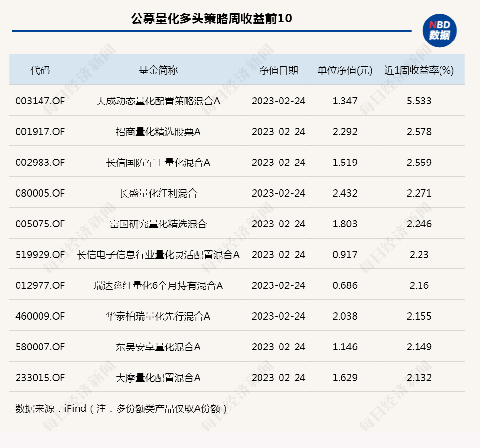Select fund code 580007.OF
Image resolution: width=480 pixels, height=448 pixels.
click(x=40, y=347)
